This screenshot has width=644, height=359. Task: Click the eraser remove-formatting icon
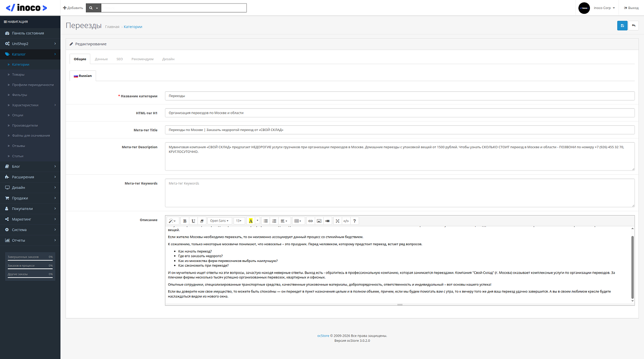[202, 221]
